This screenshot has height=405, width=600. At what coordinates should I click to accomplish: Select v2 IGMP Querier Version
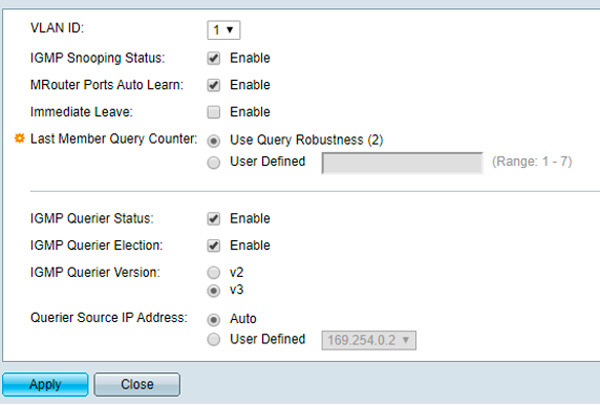point(214,273)
